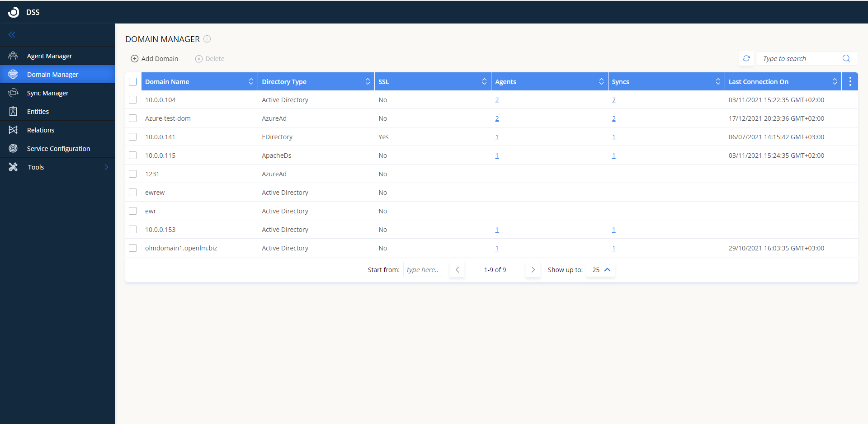This screenshot has width=868, height=424.
Task: Open the Show up to 25 dropdown
Action: point(601,270)
